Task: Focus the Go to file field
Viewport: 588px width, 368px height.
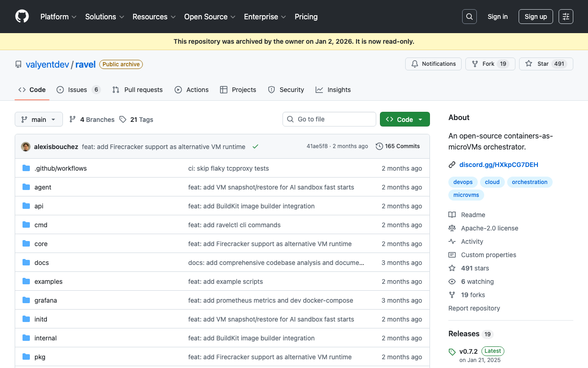Action: pos(329,119)
